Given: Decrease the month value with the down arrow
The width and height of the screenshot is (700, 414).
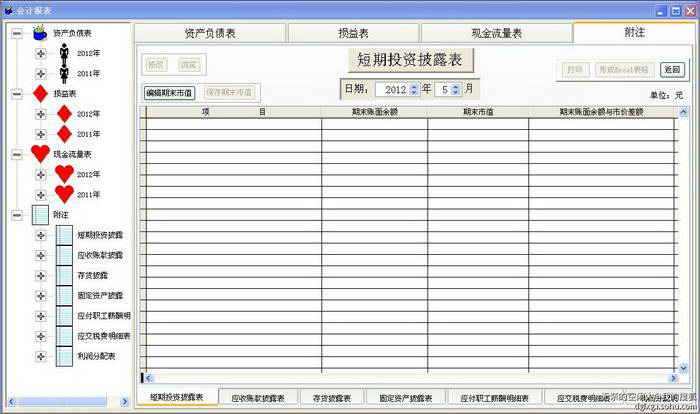Looking at the screenshot, I should [x=456, y=92].
